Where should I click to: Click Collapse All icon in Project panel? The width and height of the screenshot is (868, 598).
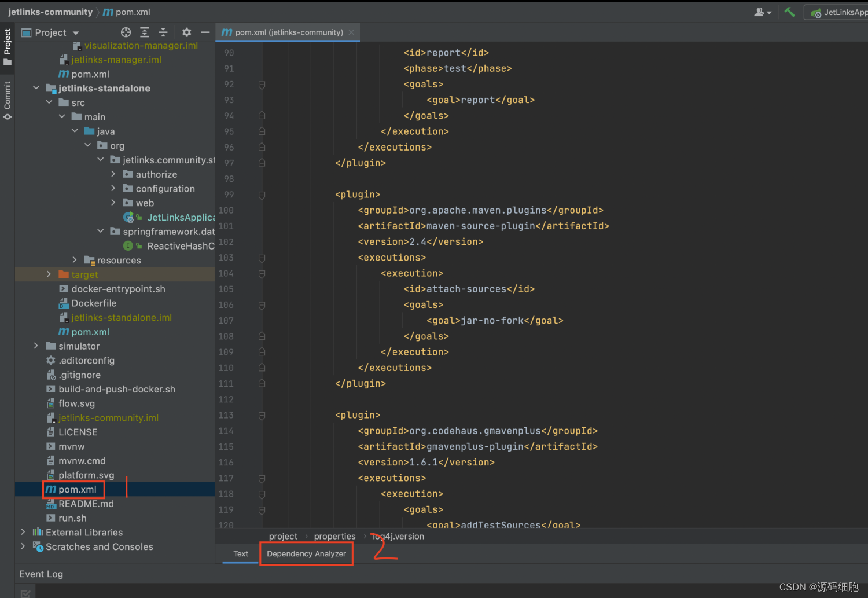coord(163,32)
